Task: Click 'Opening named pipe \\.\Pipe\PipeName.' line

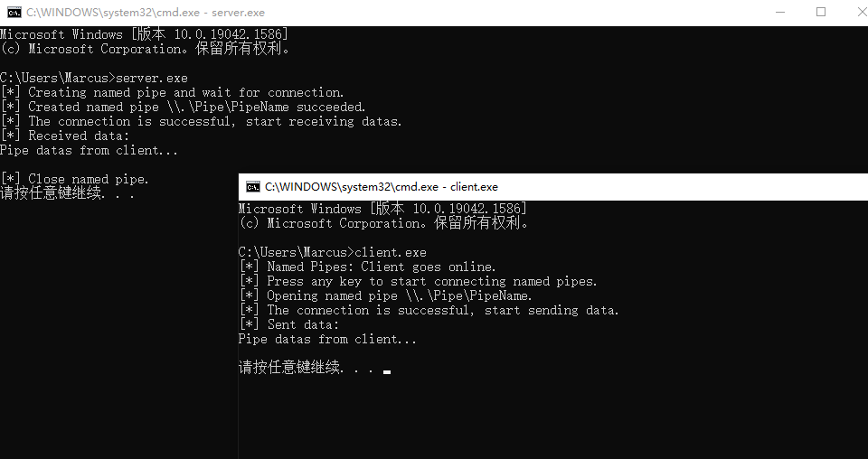Action: click(x=385, y=295)
